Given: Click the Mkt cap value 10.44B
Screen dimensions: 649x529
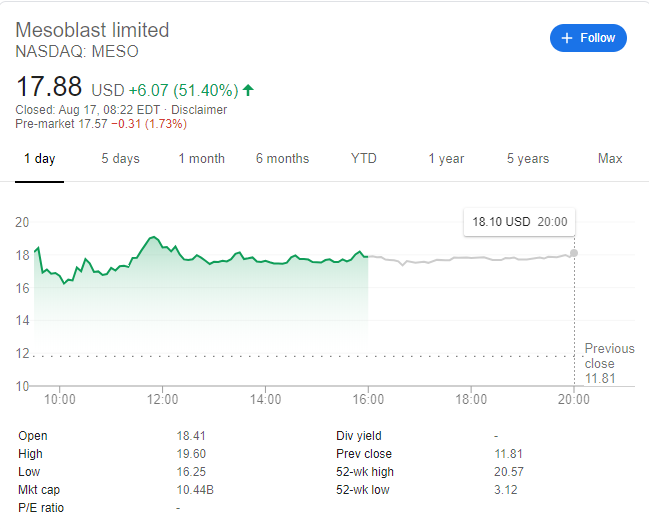Looking at the screenshot, I should click(196, 490).
